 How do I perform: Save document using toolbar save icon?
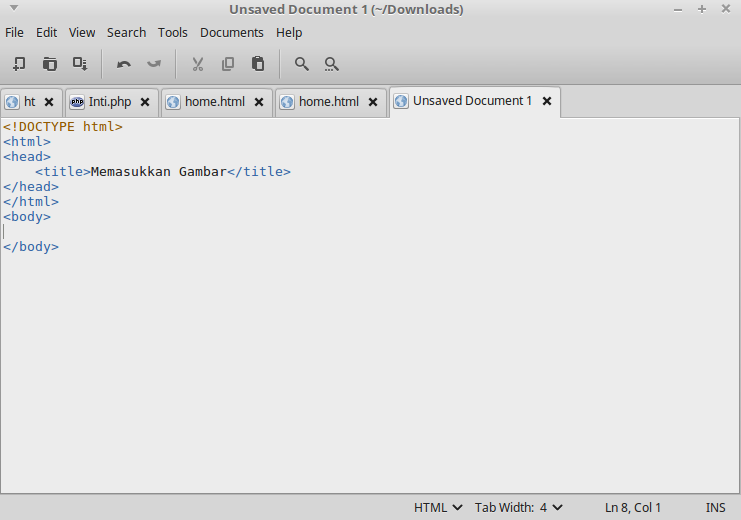pyautogui.click(x=79, y=64)
